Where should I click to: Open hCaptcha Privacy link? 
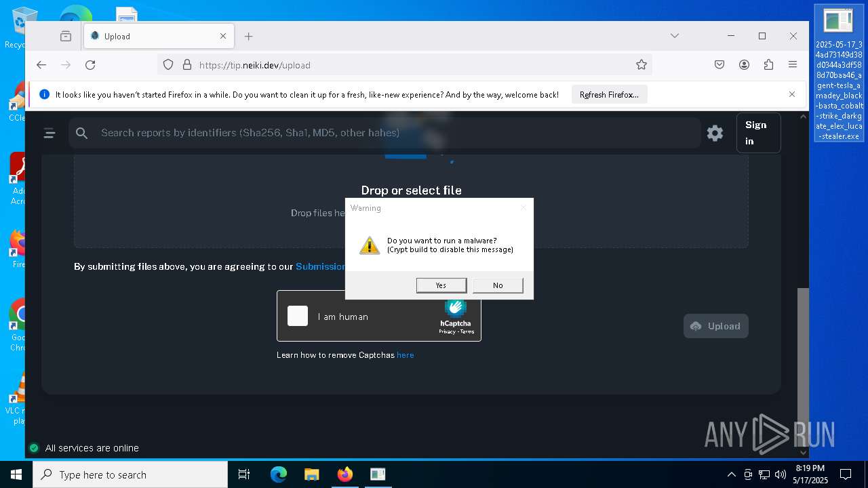click(447, 332)
